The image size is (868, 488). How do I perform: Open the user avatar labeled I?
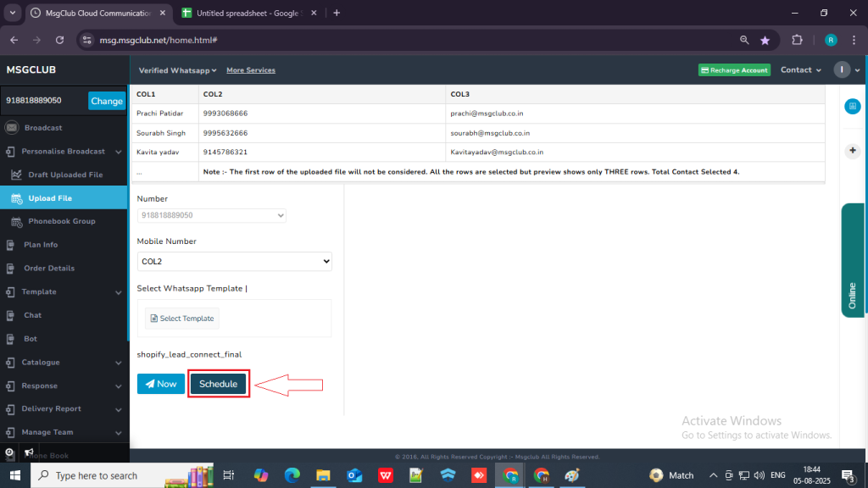point(842,69)
